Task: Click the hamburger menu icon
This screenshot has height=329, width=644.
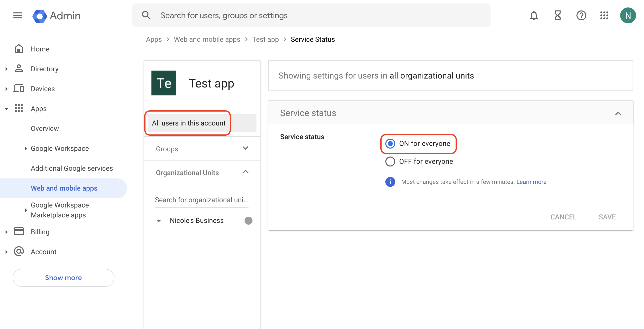Action: pos(18,15)
